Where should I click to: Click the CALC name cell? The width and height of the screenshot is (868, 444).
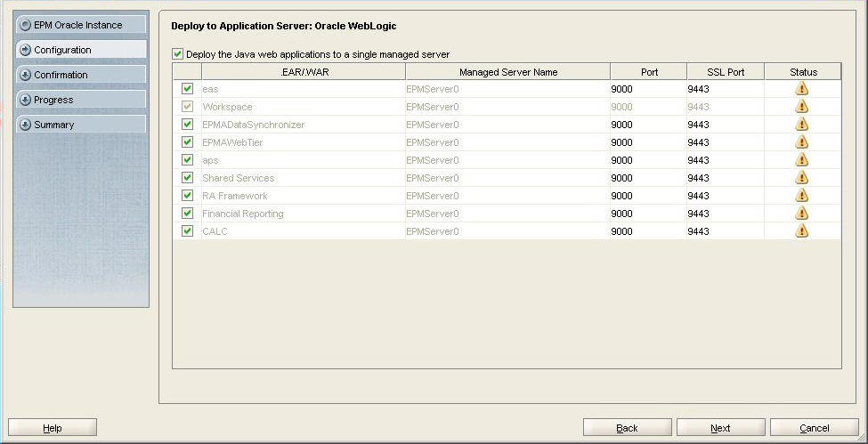(x=304, y=230)
